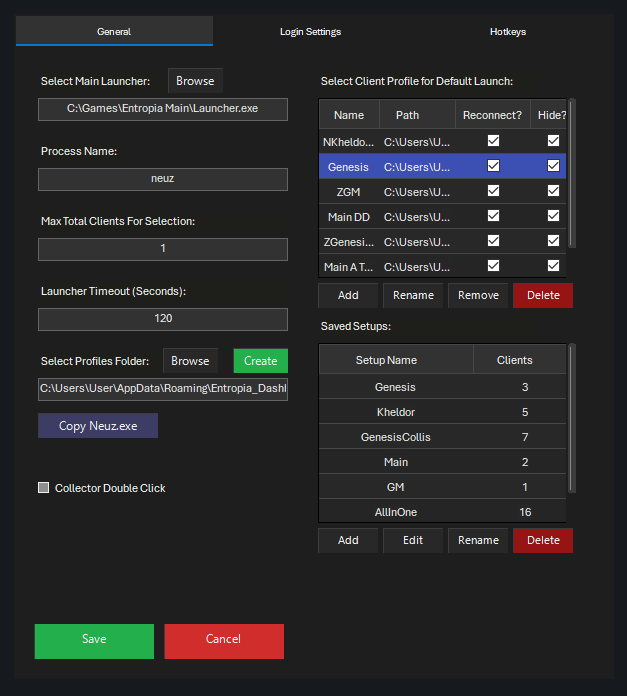Toggle Hide for the Main A T... profile
This screenshot has height=696, width=627.
[553, 265]
